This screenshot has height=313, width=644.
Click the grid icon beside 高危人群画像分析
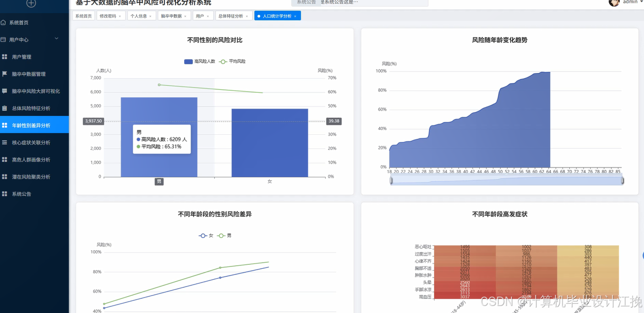[x=5, y=160]
